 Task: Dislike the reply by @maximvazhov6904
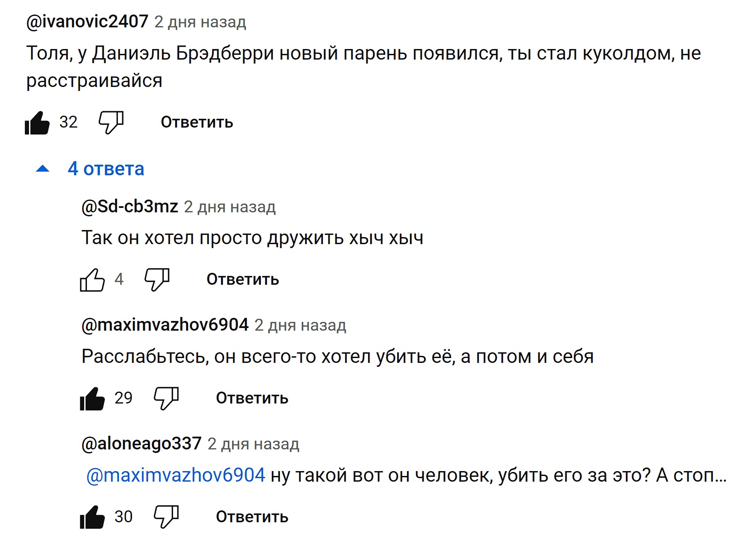click(x=166, y=398)
